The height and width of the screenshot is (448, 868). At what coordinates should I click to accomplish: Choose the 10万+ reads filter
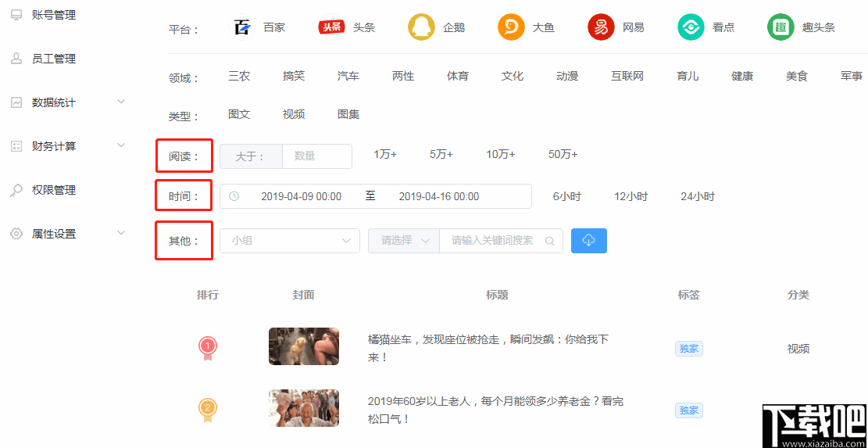pyautogui.click(x=501, y=155)
